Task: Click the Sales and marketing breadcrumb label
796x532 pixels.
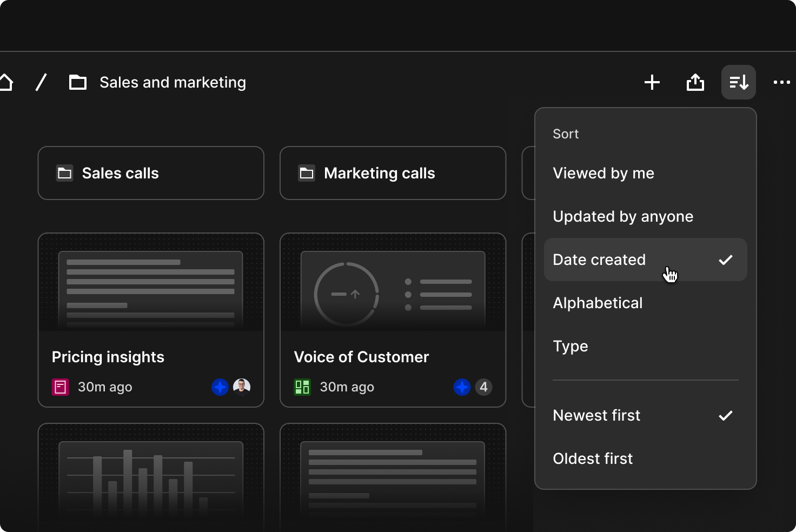Action: 173,82
